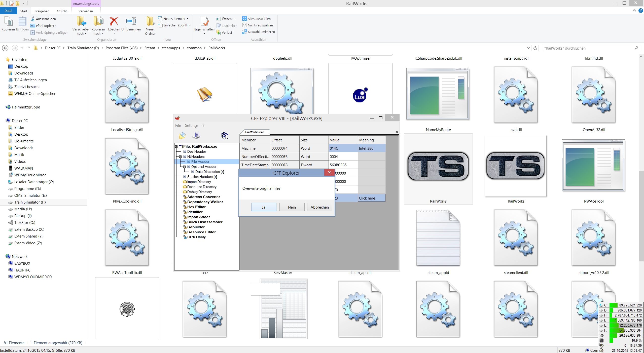The width and height of the screenshot is (644, 353).
Task: Click the Abbrechen button in the dialog
Action: point(319,207)
